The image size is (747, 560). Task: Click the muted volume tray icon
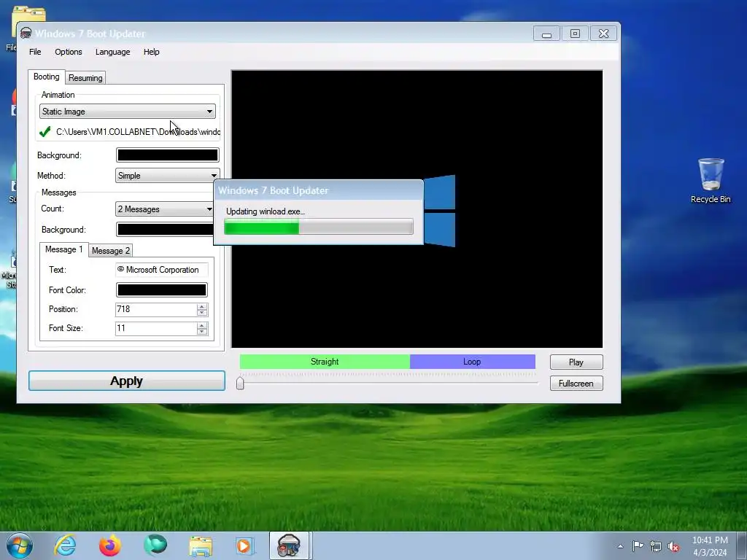pos(673,547)
